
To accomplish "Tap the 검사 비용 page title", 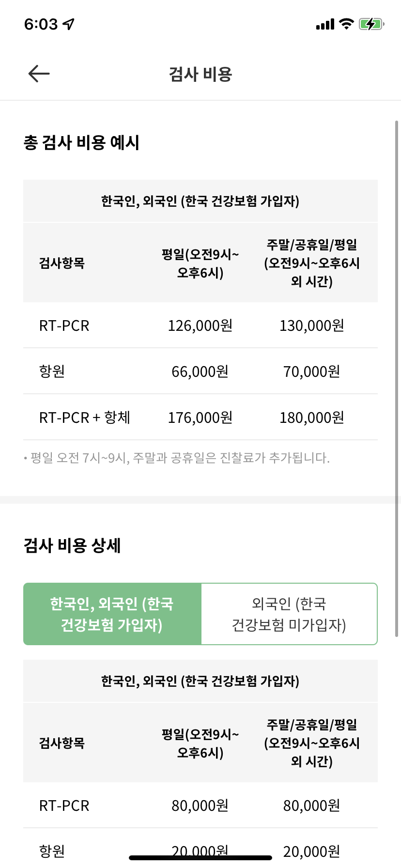I will tap(200, 74).
